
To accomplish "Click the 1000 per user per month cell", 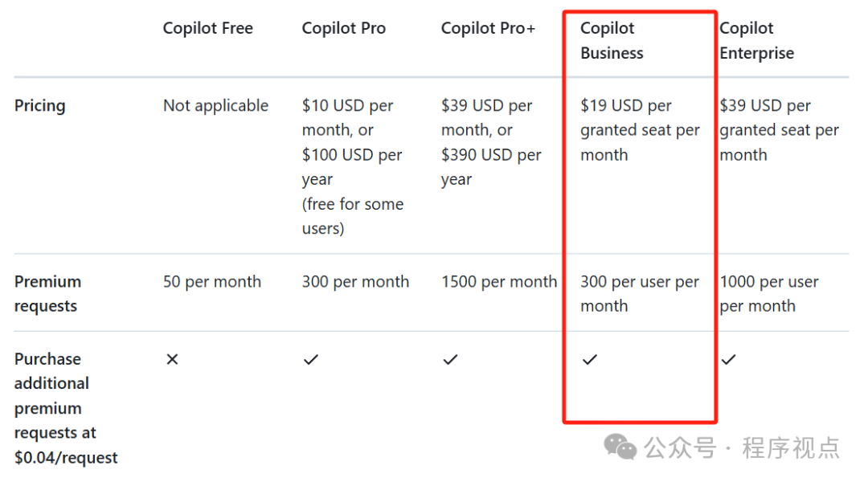I will pos(769,294).
